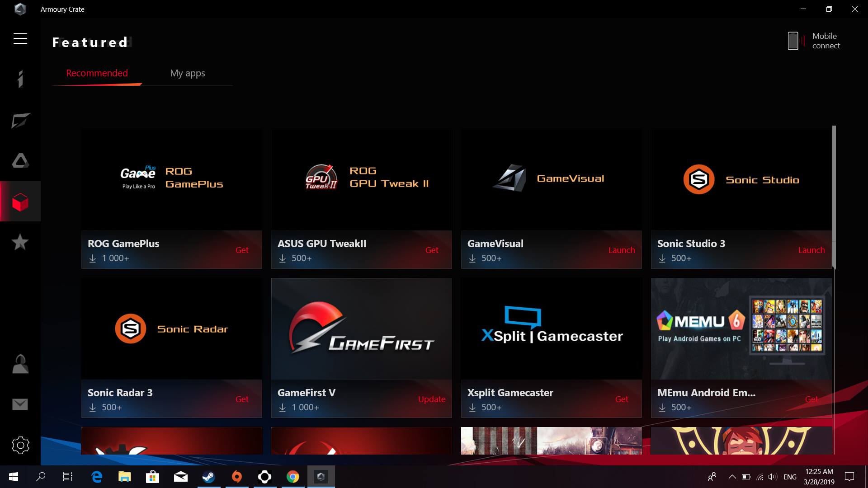Open Microsoft Store from taskbar
The width and height of the screenshot is (868, 488).
click(x=153, y=477)
